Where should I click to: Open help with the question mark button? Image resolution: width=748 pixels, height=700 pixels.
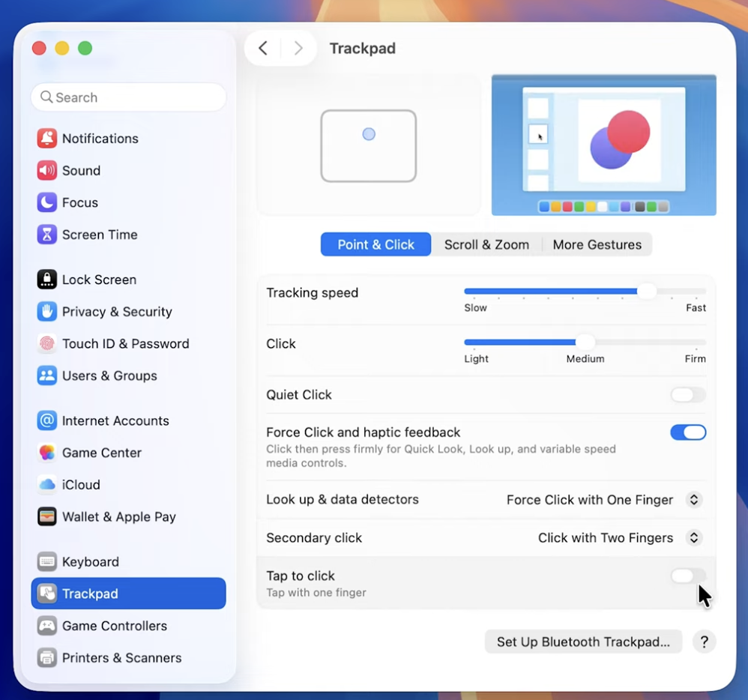704,642
